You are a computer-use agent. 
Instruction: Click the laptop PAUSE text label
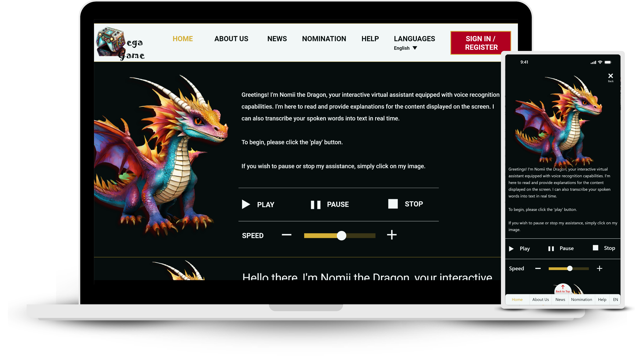[338, 204]
